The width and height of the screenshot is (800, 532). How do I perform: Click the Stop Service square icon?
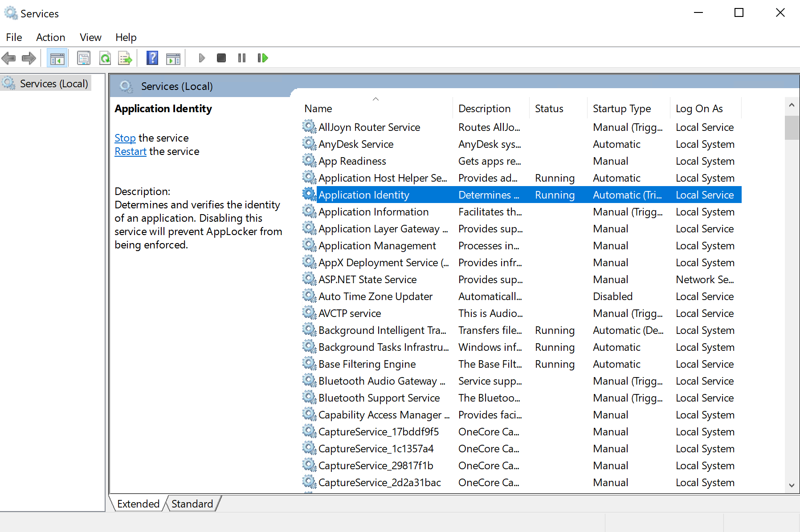pyautogui.click(x=221, y=58)
